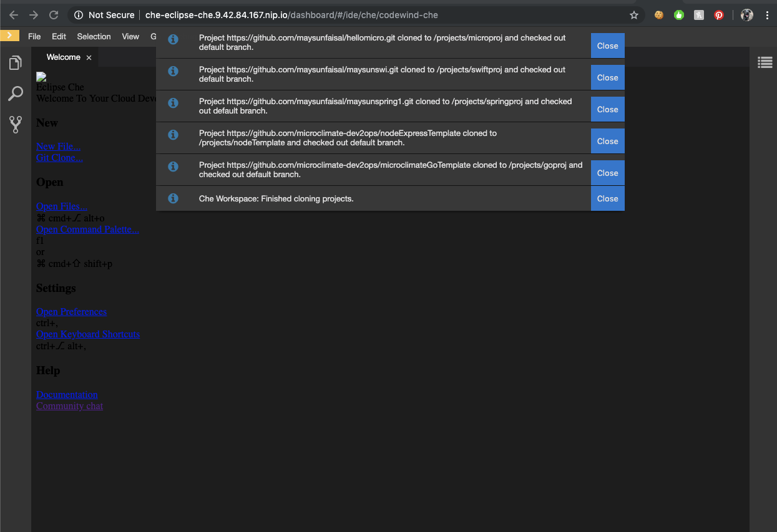Click the bookmark star in the address bar

(x=634, y=14)
